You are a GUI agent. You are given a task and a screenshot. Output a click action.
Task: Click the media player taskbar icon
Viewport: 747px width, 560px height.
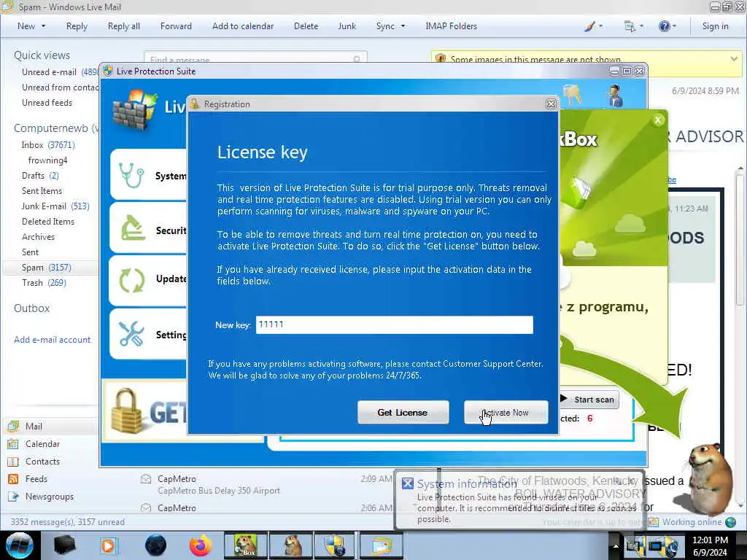tap(108, 545)
